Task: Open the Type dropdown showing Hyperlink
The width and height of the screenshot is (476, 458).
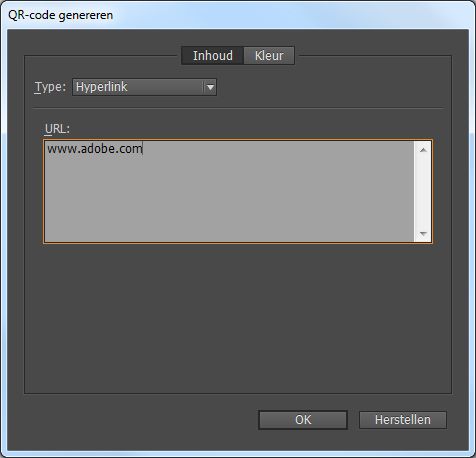Action: tap(144, 87)
